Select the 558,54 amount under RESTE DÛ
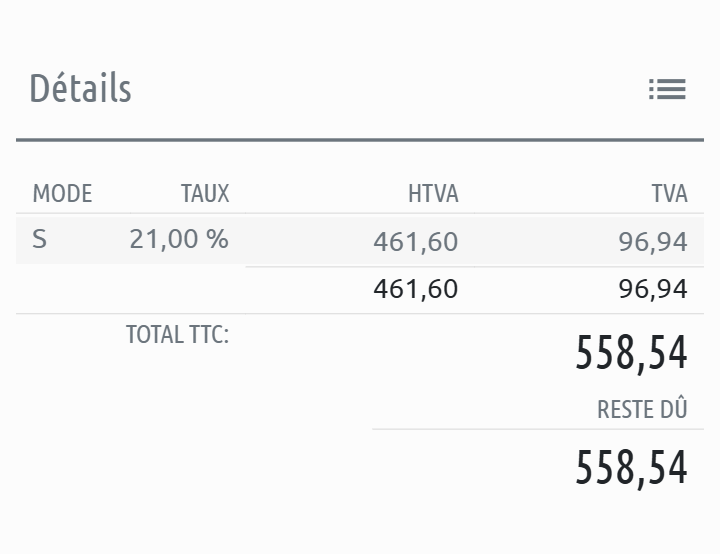This screenshot has height=554, width=720. [631, 468]
